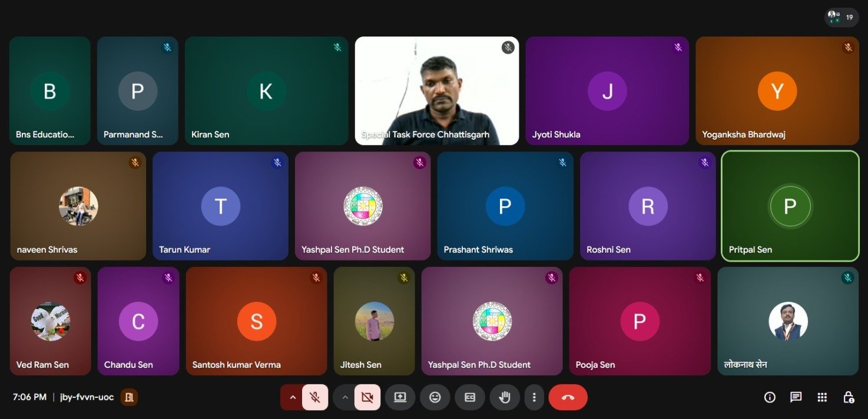Expand the video settings arrow
The height and width of the screenshot is (419, 868).
coord(345,397)
